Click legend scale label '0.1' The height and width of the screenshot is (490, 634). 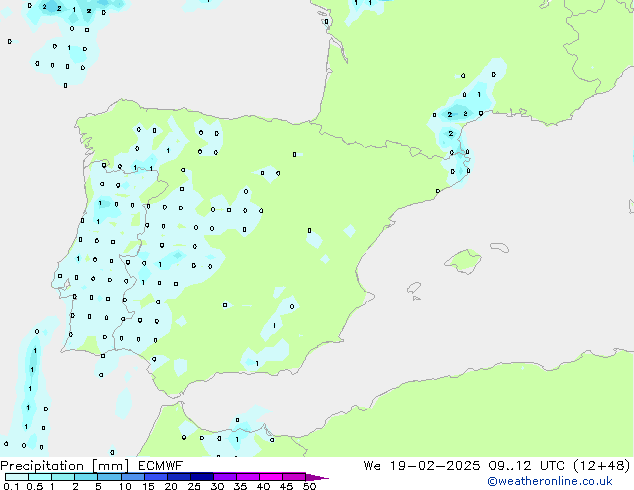(x=11, y=486)
